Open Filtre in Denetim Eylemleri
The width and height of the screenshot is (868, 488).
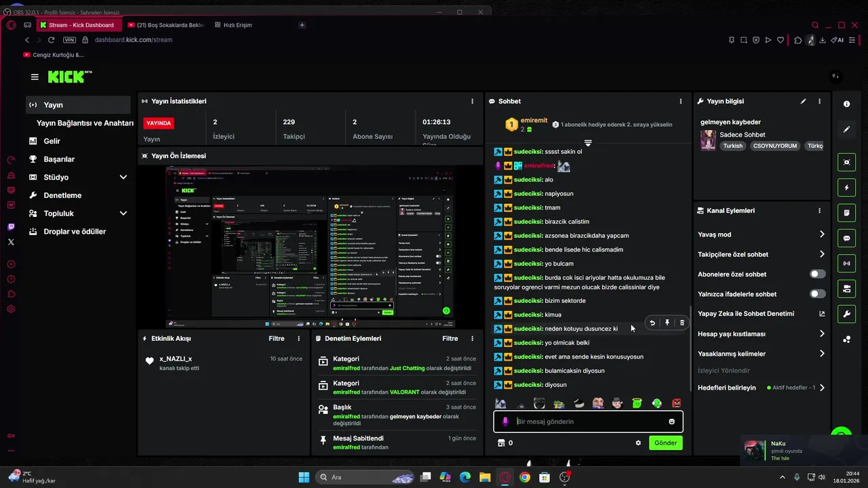[450, 338]
